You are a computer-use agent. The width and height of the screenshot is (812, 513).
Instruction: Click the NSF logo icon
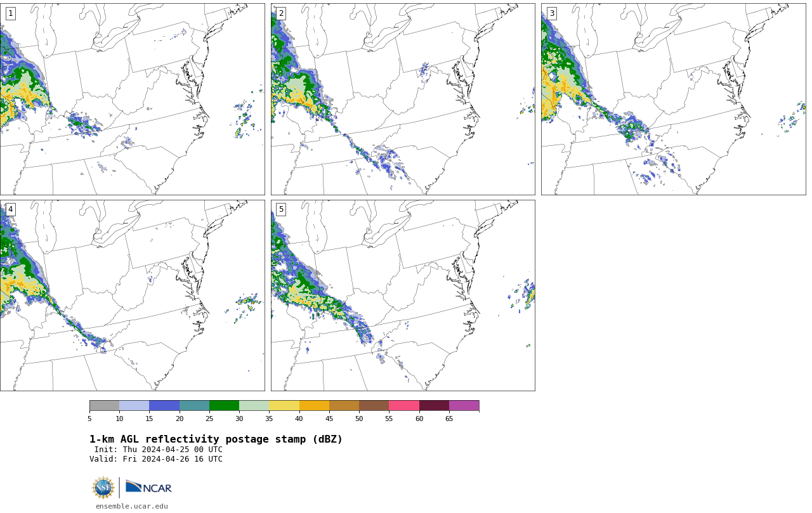103,488
